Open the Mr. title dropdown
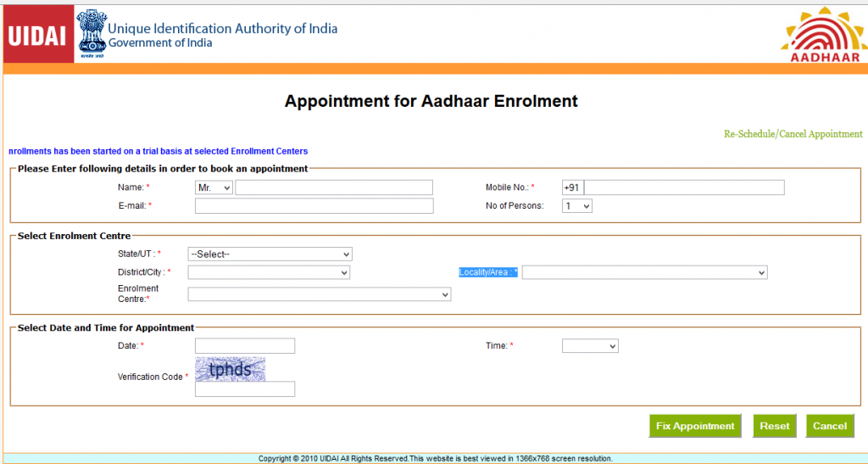868x464 pixels. (x=214, y=187)
